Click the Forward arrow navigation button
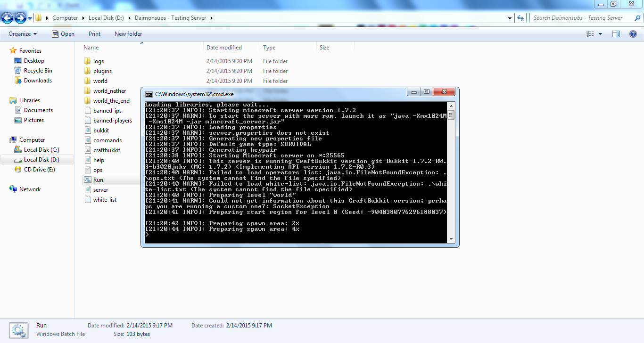Viewport: 644px width, 343px height. click(x=20, y=18)
